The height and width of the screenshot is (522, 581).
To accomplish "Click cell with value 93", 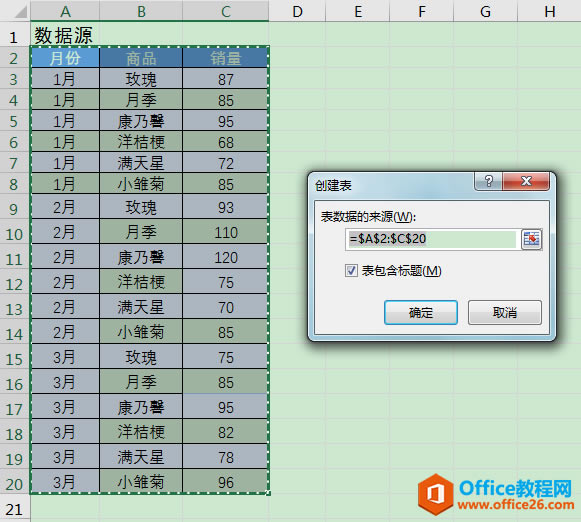I will (226, 207).
